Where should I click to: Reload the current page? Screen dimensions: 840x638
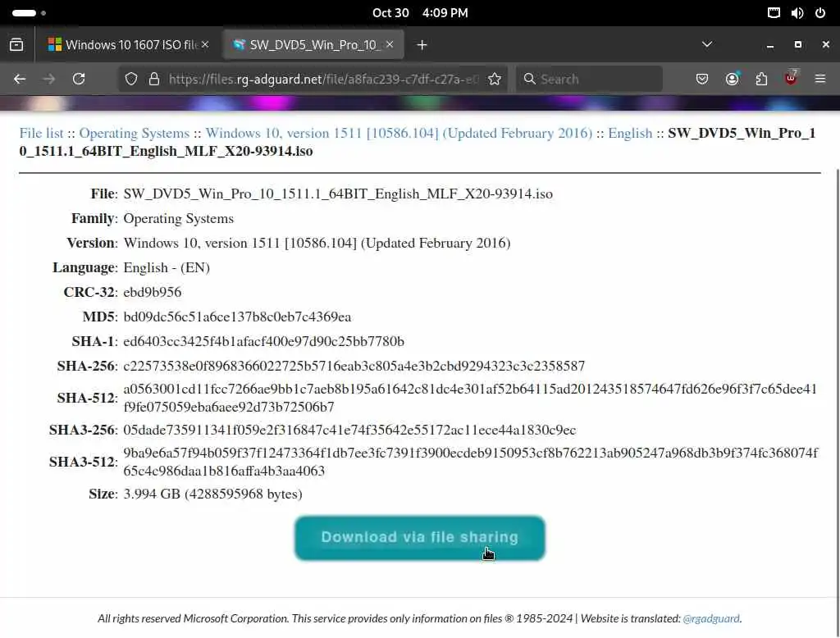[x=79, y=80]
